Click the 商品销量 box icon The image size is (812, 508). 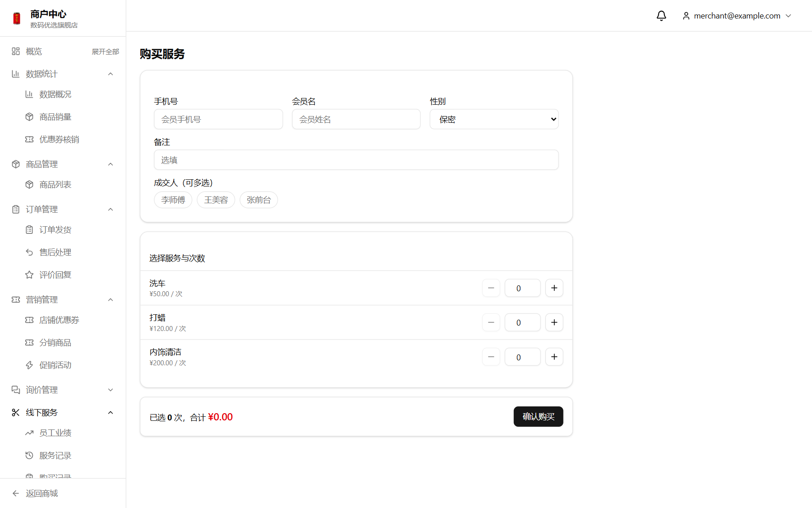click(29, 117)
